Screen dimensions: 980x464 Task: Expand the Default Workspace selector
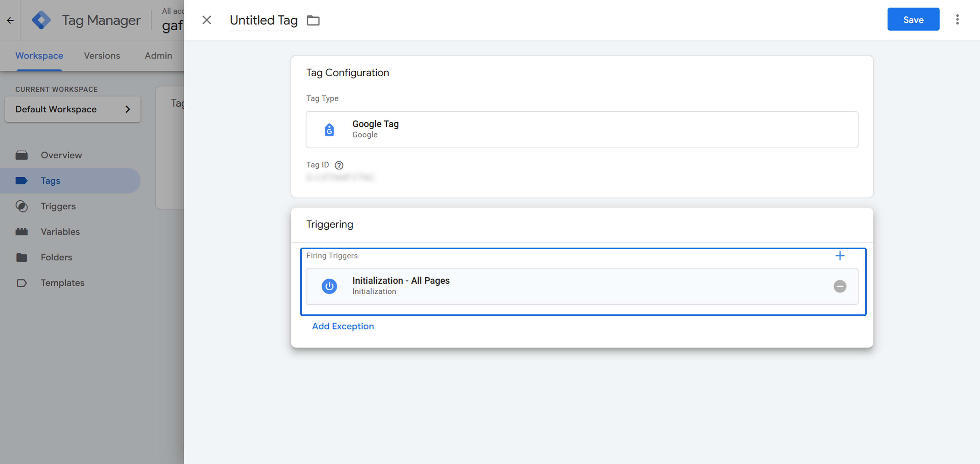click(73, 109)
